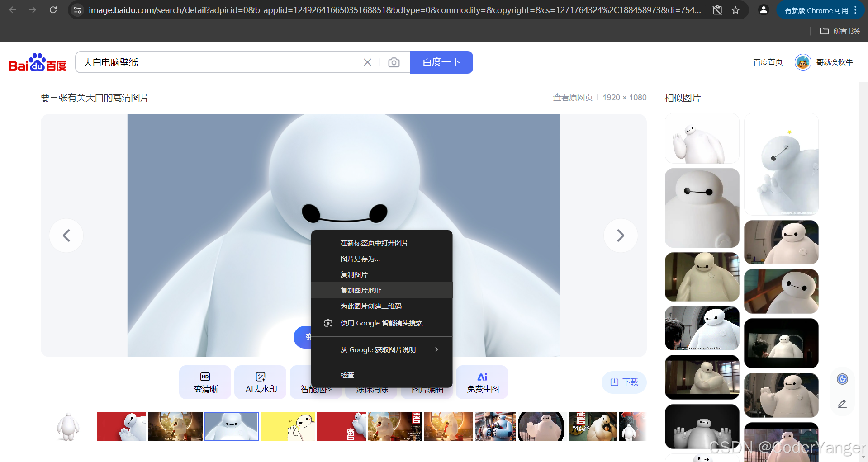Click user avatar next to 哥就会吹牛
The width and height of the screenshot is (868, 462).
point(803,62)
